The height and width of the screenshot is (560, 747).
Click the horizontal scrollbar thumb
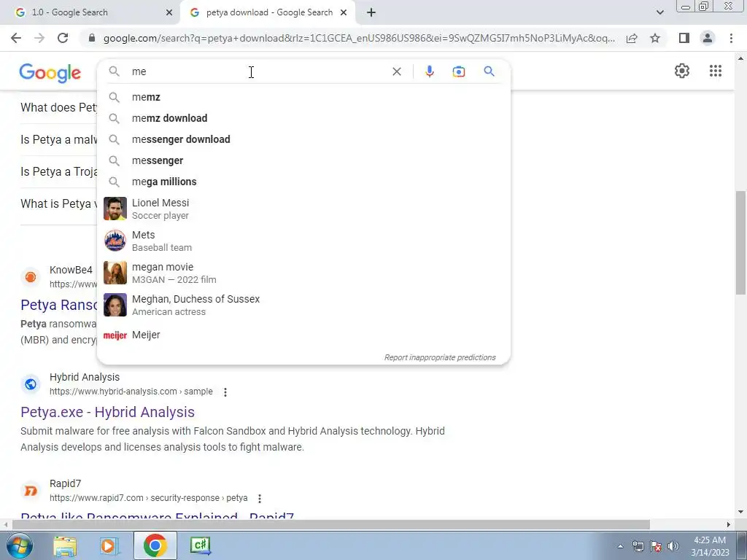(331, 524)
